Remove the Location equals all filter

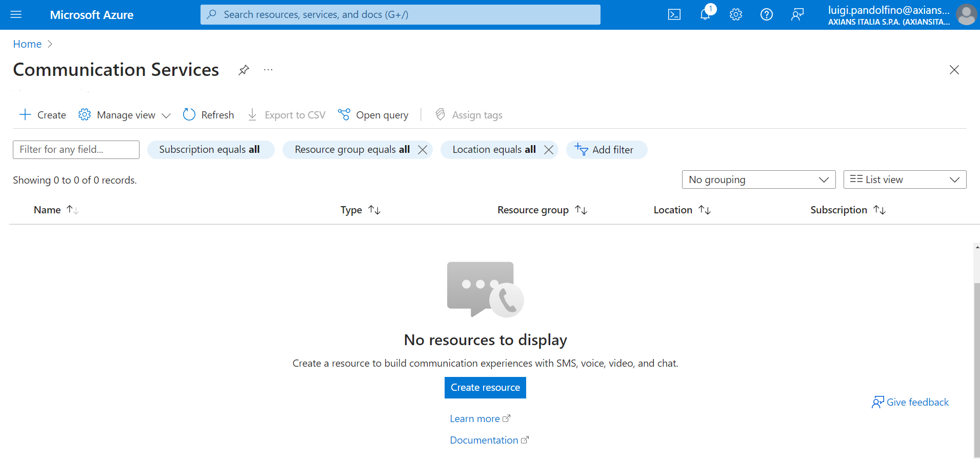549,150
